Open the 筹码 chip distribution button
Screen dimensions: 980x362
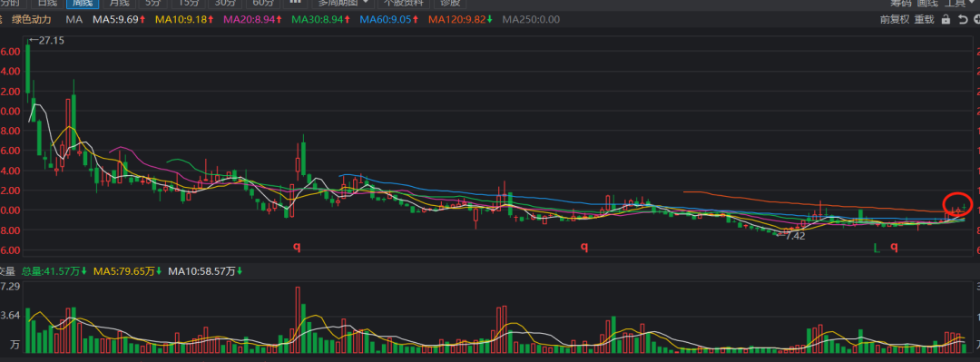(900, 3)
